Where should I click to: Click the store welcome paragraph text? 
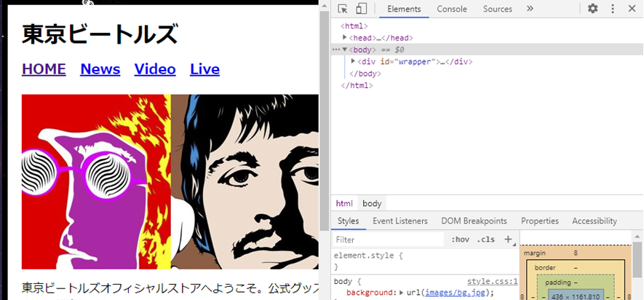click(x=170, y=289)
